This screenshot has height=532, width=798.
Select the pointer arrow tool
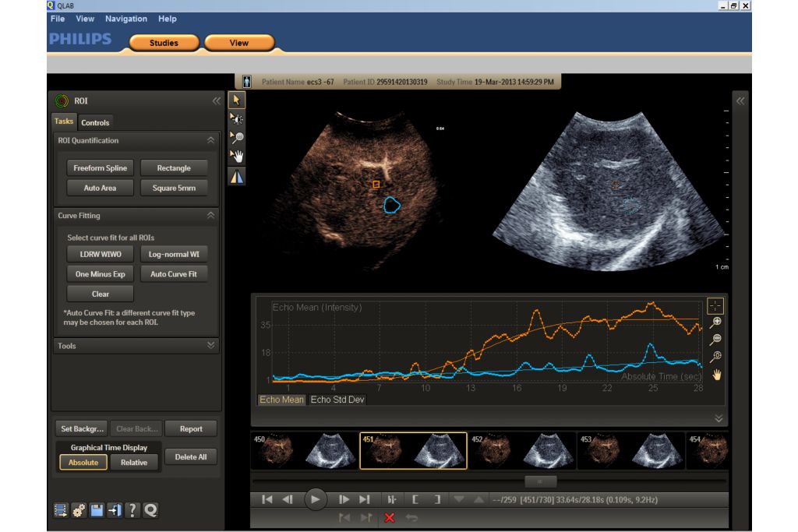point(237,100)
